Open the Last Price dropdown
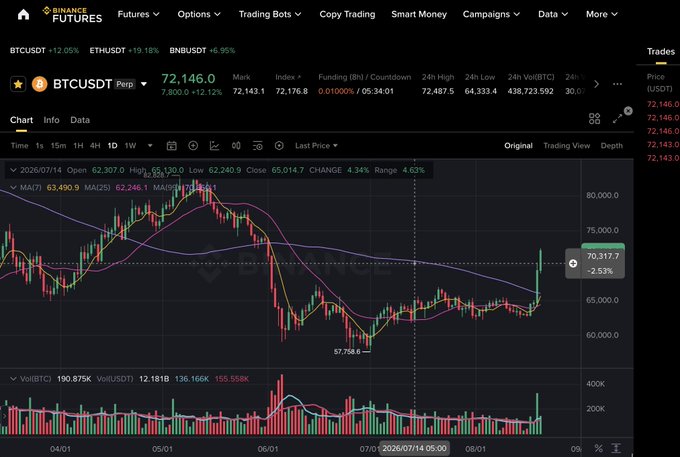This screenshot has width=680, height=457. click(x=316, y=146)
